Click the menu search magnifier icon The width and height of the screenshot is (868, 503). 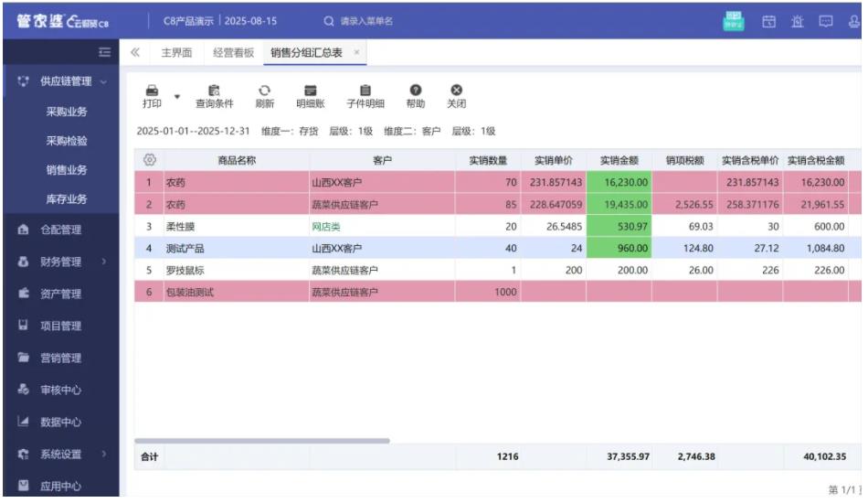329,21
